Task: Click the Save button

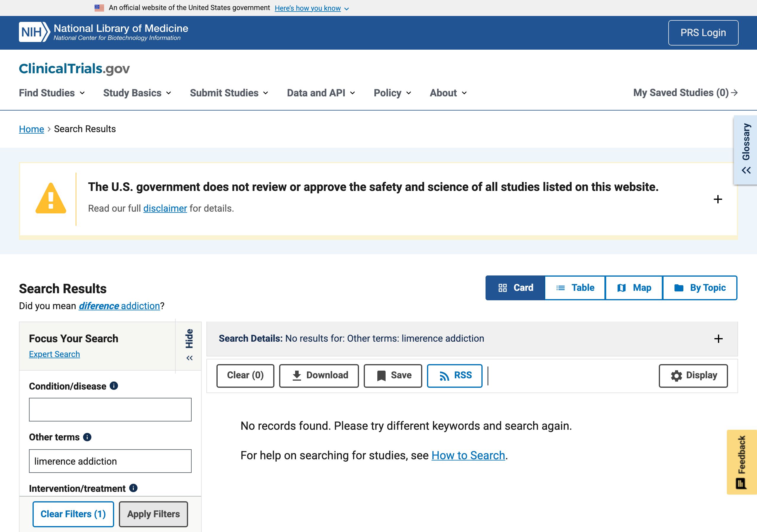Action: pos(393,375)
